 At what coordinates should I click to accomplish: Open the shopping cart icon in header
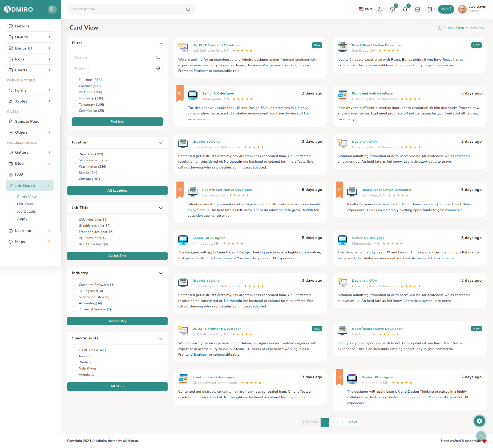click(392, 9)
